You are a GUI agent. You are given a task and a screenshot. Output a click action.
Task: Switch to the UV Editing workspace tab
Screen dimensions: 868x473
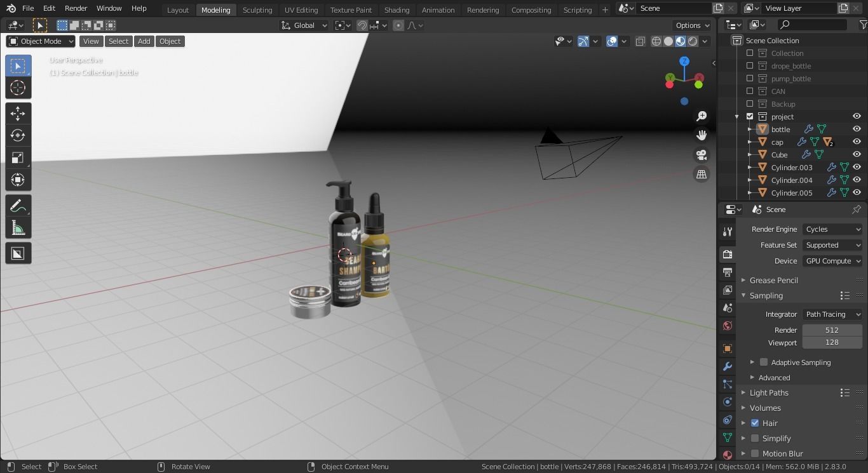(301, 10)
